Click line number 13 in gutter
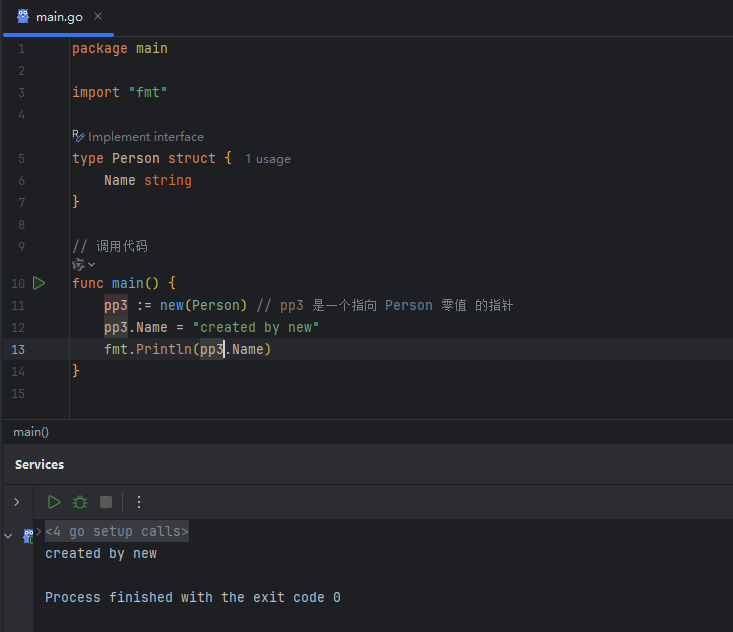The width and height of the screenshot is (733, 632). tap(18, 350)
